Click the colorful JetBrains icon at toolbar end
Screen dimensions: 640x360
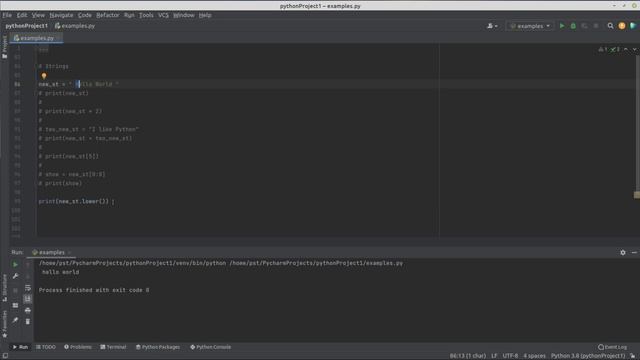click(633, 26)
